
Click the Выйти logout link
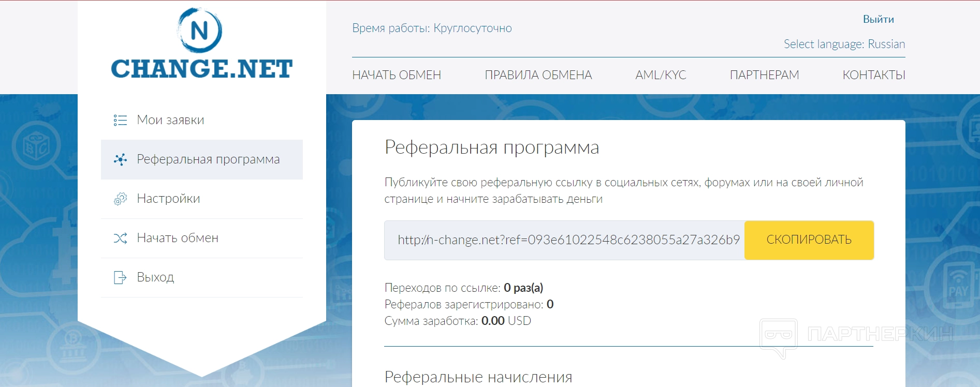click(x=879, y=19)
